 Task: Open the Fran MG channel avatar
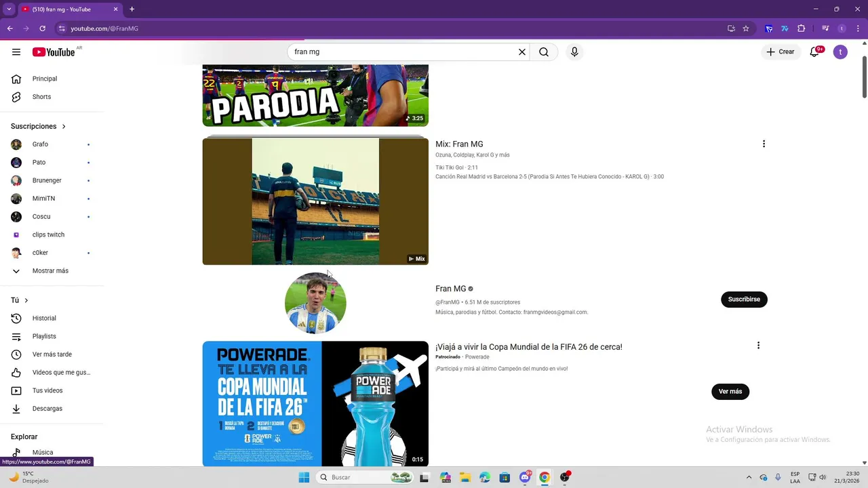315,303
